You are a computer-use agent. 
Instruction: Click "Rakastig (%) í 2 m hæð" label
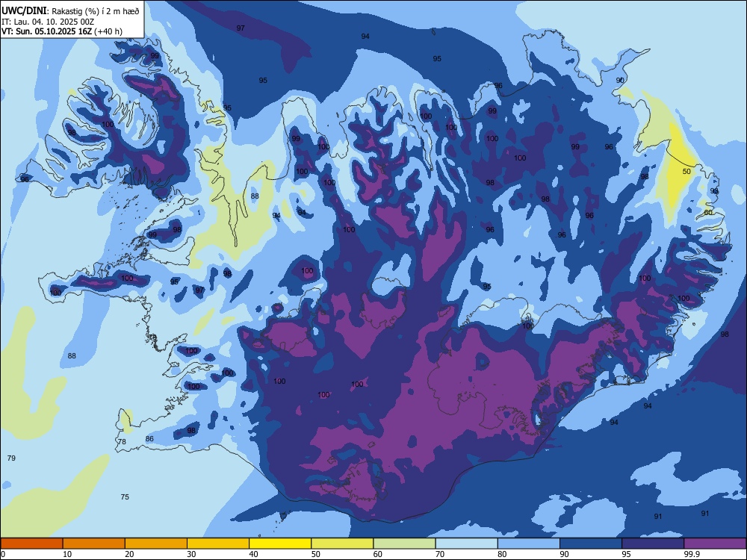point(96,11)
